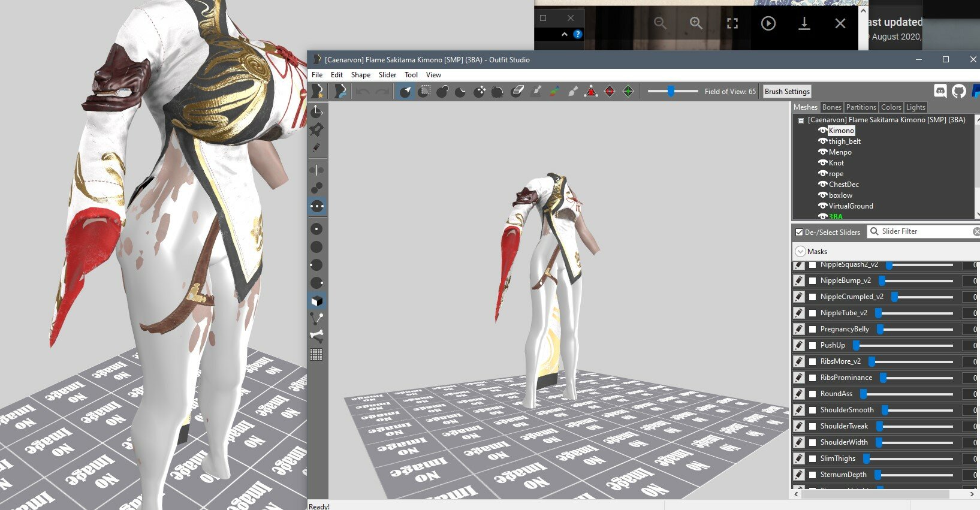The image size is (980, 510).
Task: Activate the red triangle Collapse Vertex tool
Action: click(x=591, y=91)
